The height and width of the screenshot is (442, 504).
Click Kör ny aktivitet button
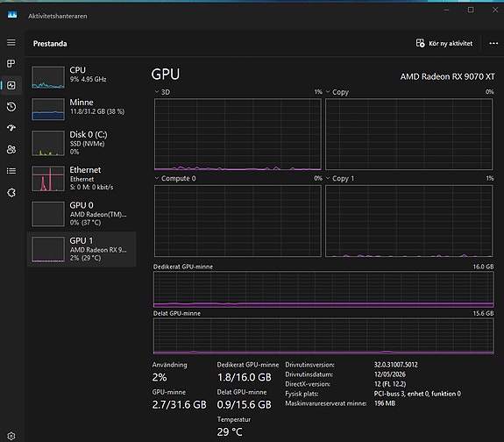[444, 44]
